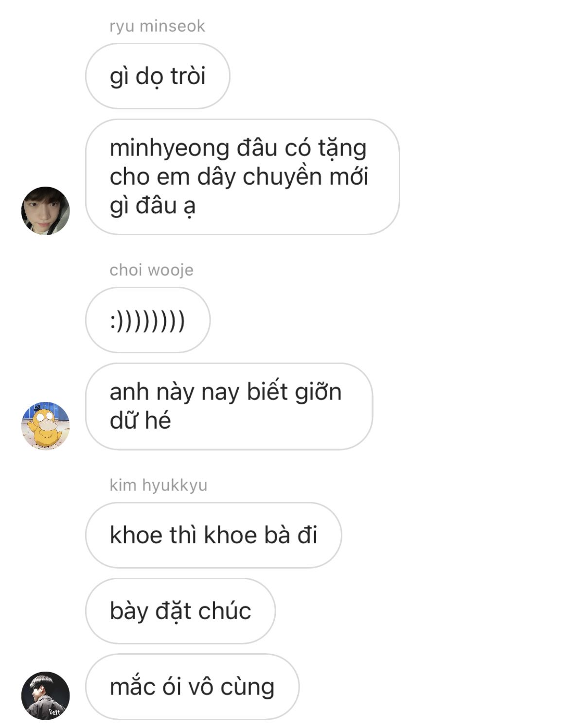
Task: Click the words 'dây chuyền mới' in message
Action: 283,177
